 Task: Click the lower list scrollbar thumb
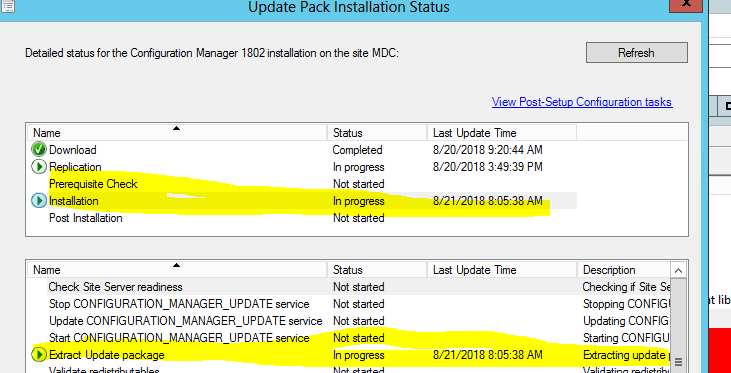coord(678,325)
